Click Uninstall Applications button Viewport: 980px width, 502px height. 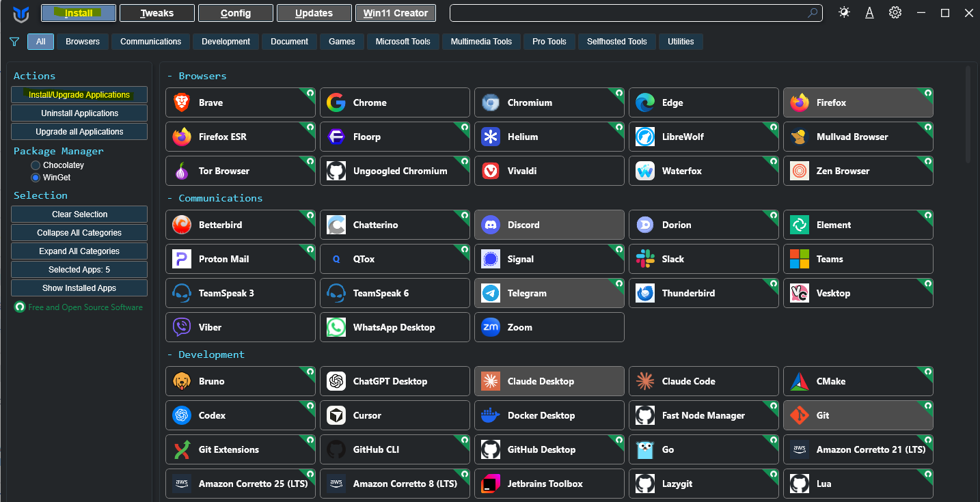point(79,113)
